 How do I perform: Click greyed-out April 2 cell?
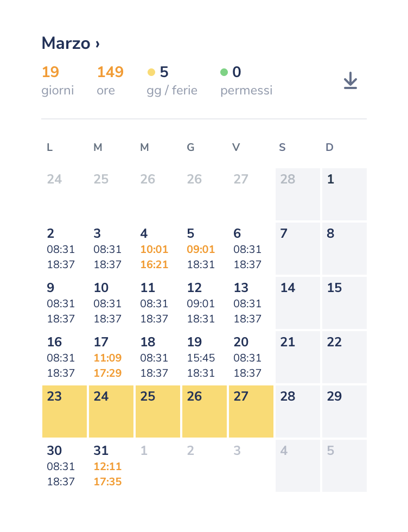204,465
